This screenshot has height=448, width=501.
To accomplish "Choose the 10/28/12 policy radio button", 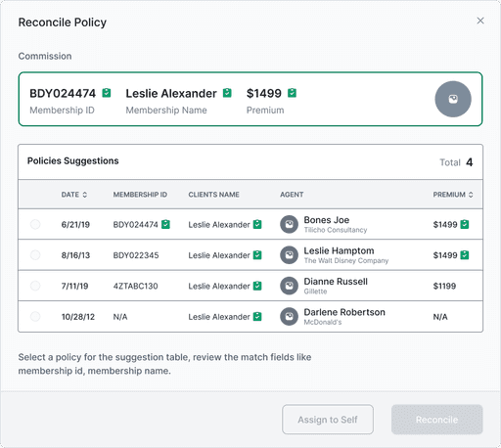I will (x=35, y=316).
